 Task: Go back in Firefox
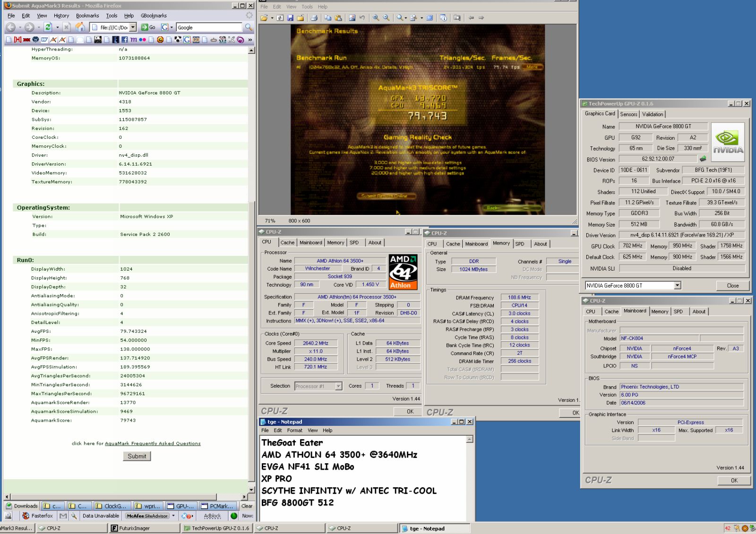tap(11, 27)
